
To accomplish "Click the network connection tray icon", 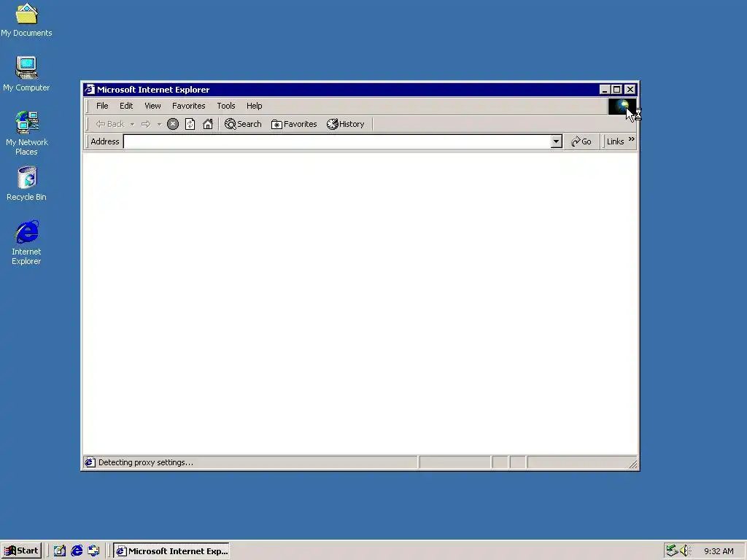I will [x=672, y=551].
